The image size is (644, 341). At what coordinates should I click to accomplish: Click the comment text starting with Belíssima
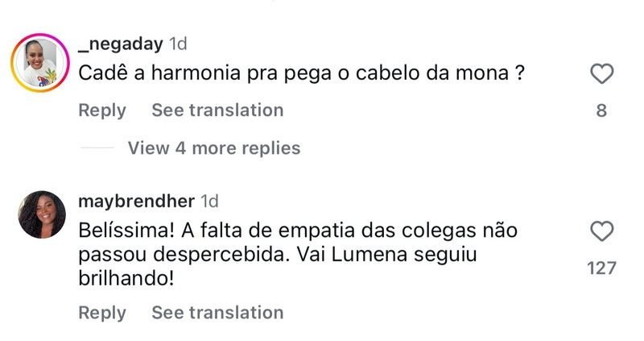pos(298,231)
